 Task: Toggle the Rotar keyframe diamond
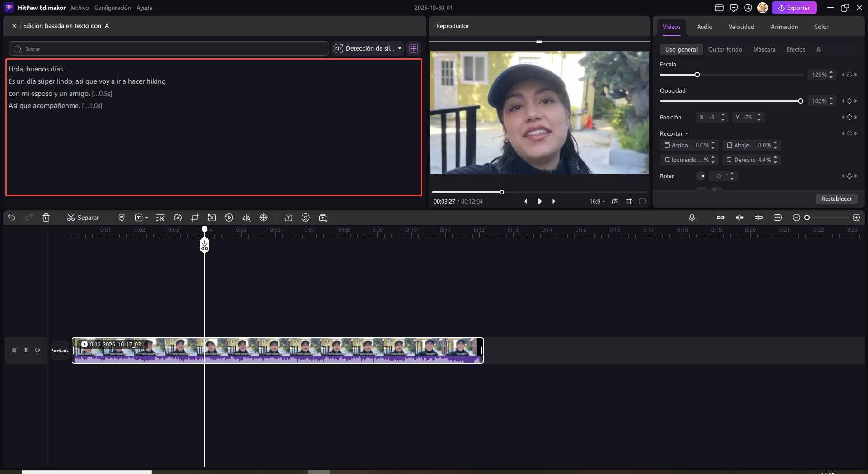click(x=849, y=176)
